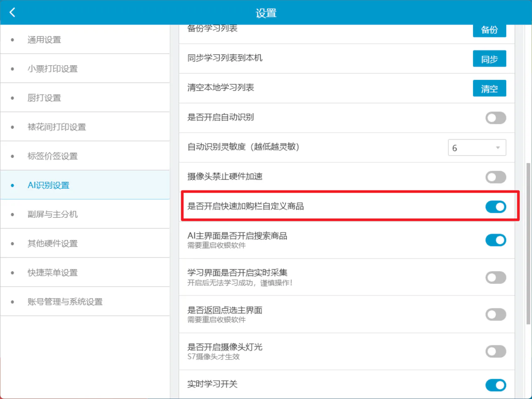The image size is (532, 399).
Task: Open 快捷菜单设置 section
Action: click(85, 272)
